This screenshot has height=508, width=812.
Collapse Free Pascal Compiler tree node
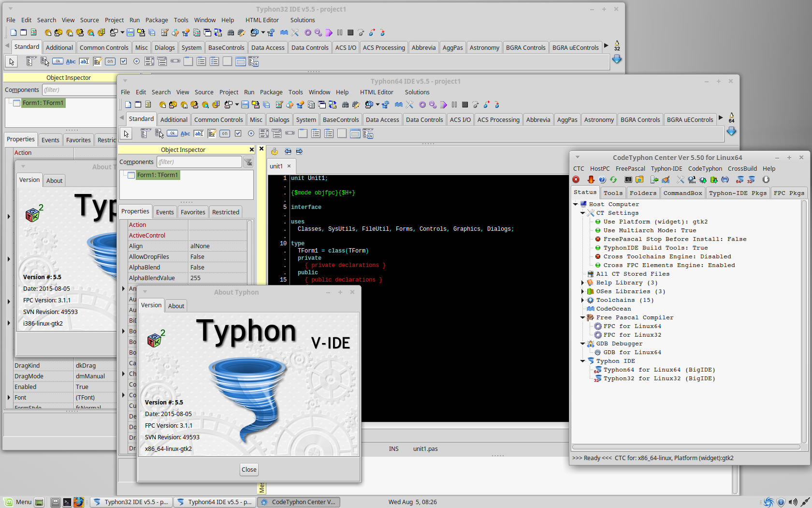click(583, 317)
